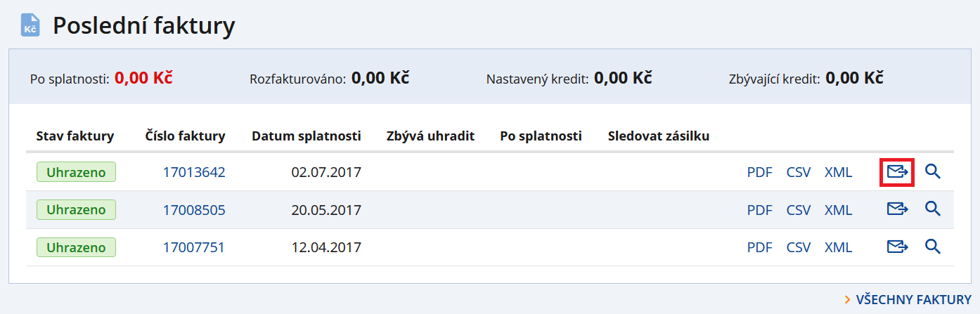Download CSV for invoice 17013642
980x314 pixels.
tap(799, 172)
